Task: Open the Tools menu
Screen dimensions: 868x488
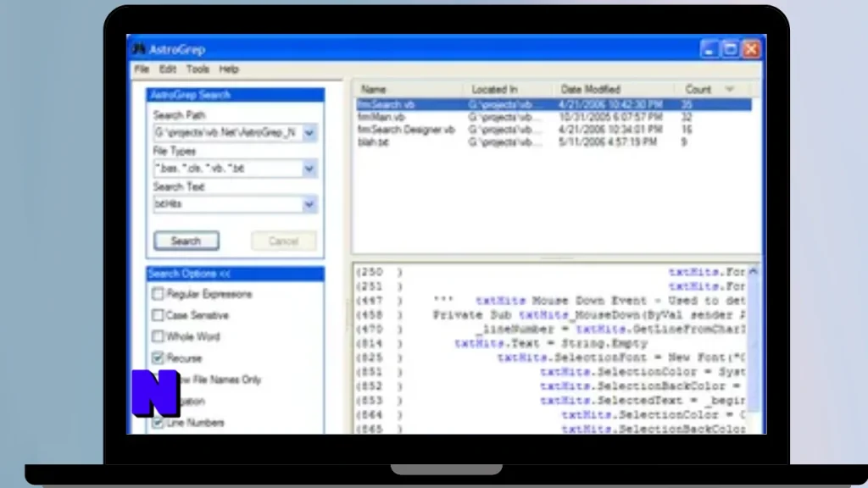Action: [198, 69]
